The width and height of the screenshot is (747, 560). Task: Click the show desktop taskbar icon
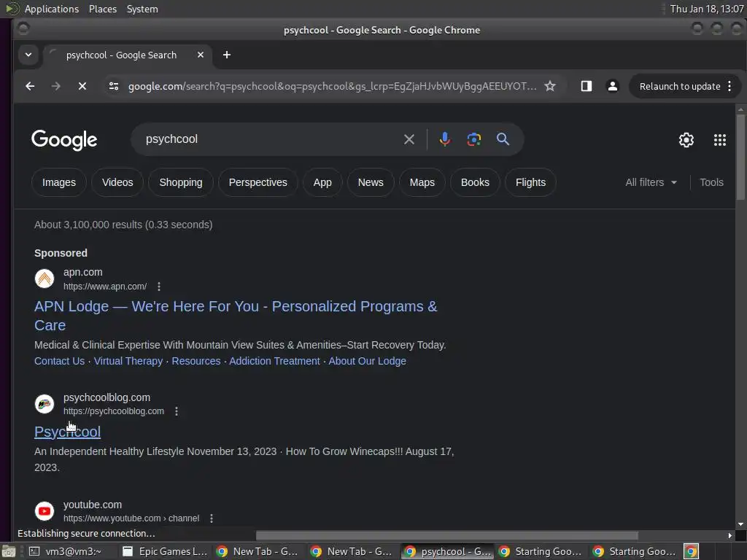[x=9, y=551]
